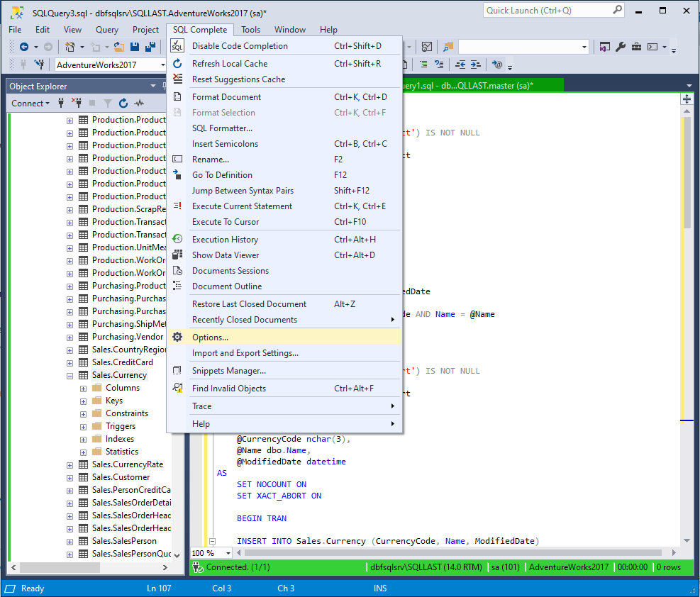Collapse the Sales.Currency table node
The height and width of the screenshot is (597, 700).
[x=70, y=375]
